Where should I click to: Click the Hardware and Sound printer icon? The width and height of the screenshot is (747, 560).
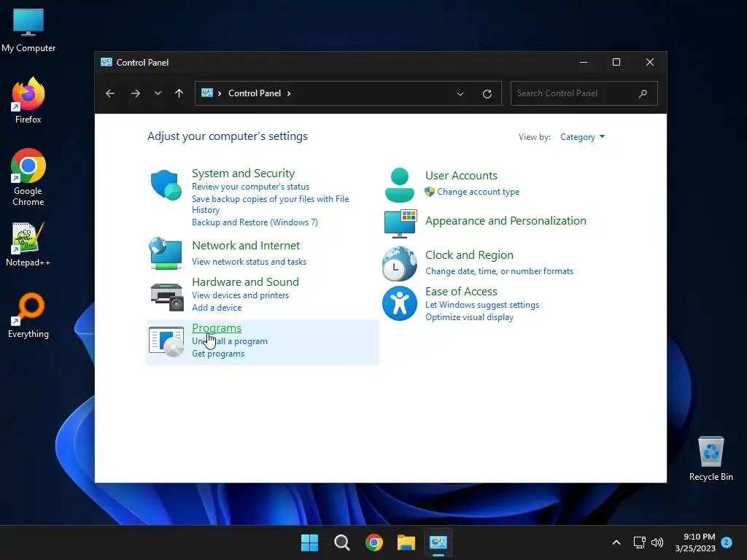coord(167,296)
